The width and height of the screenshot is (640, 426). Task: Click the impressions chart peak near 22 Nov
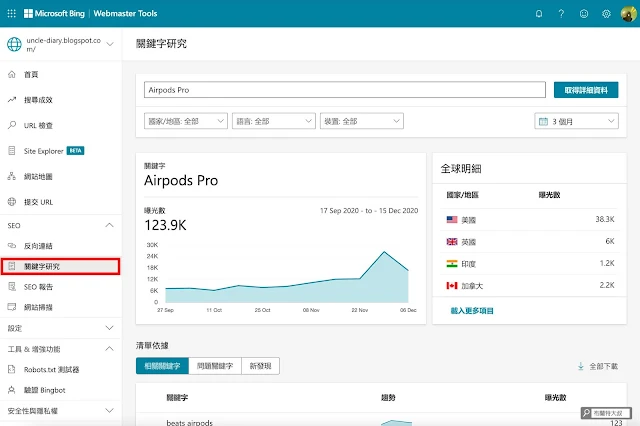[384, 252]
